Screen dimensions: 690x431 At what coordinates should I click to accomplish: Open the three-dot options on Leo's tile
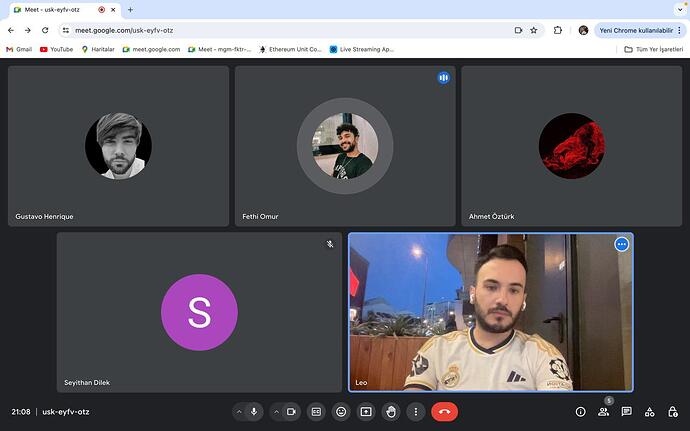[621, 244]
